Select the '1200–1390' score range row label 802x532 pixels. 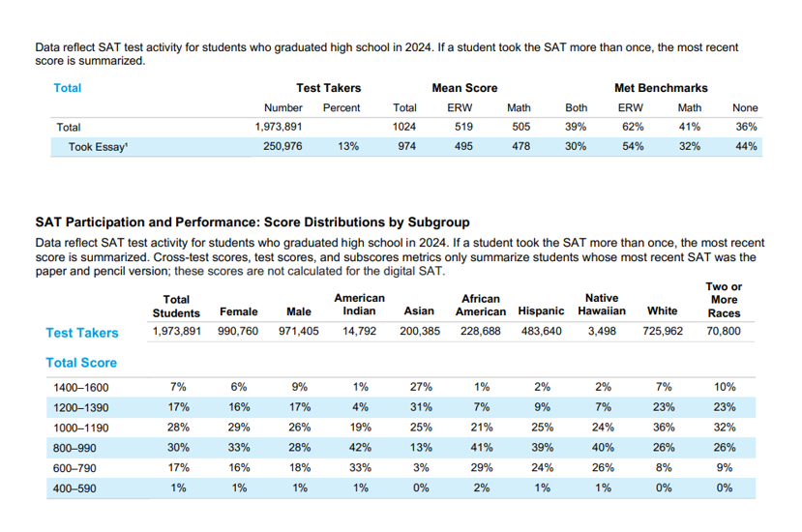point(81,408)
